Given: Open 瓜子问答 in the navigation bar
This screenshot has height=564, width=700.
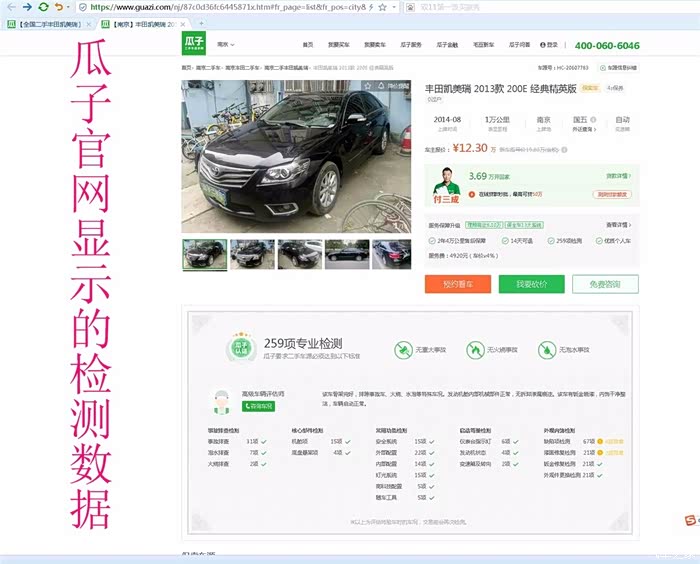Looking at the screenshot, I should (519, 45).
